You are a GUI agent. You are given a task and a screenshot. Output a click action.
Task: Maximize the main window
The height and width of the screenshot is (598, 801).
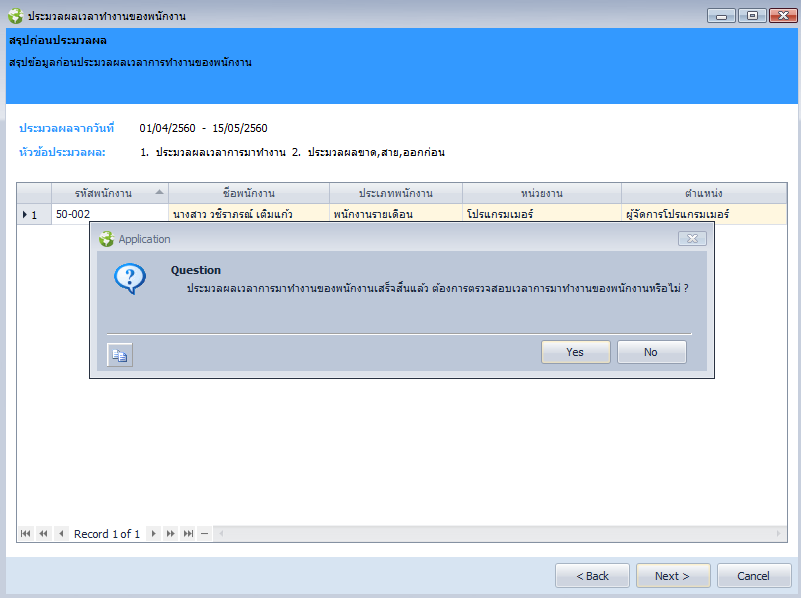(x=752, y=16)
